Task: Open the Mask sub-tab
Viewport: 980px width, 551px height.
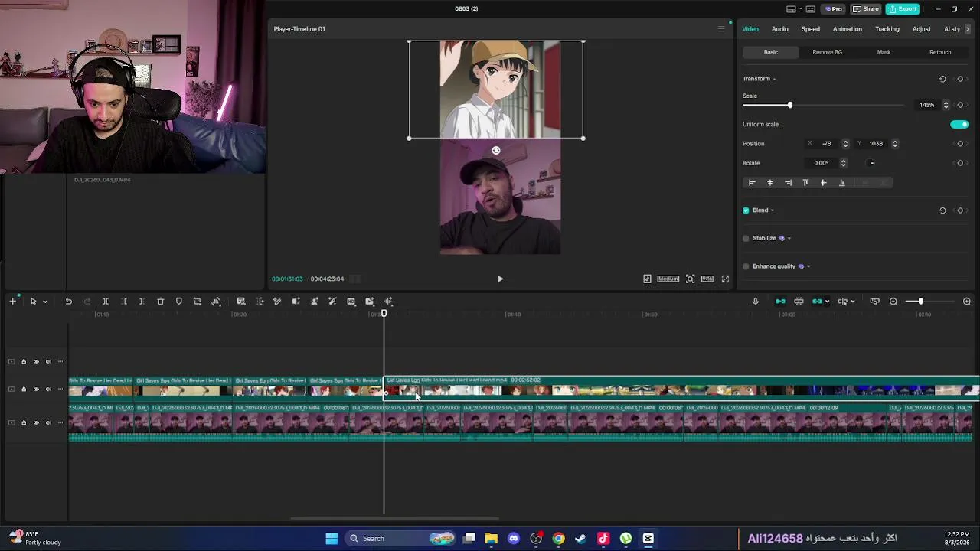Action: point(884,52)
